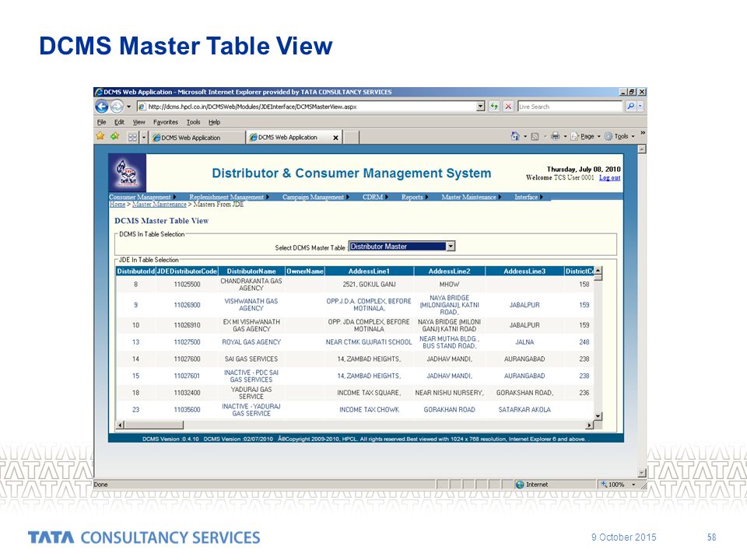Click the browser Forward arrow button
Viewport: 747px width, 560px height.
coord(117,107)
